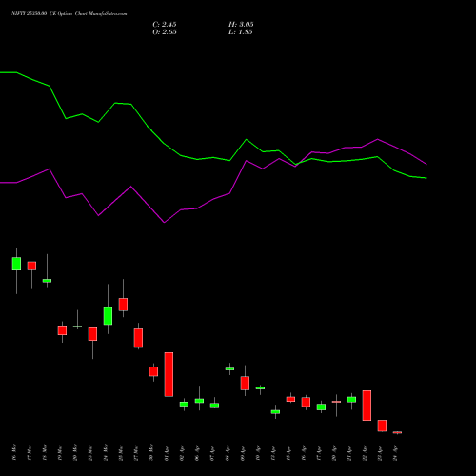Screen dimensions: 476x476
Task: Click the 22 Apr date axis label
Action: pyautogui.click(x=365, y=453)
